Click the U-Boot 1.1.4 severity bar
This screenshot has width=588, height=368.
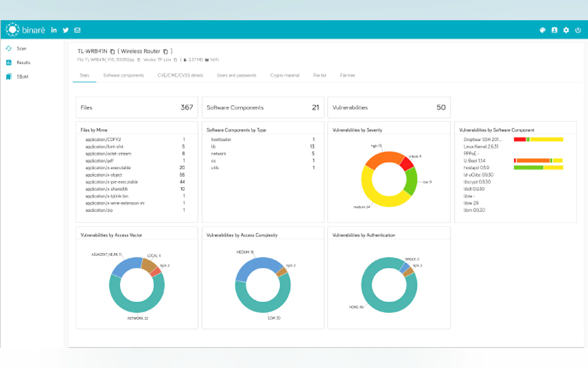click(x=538, y=161)
